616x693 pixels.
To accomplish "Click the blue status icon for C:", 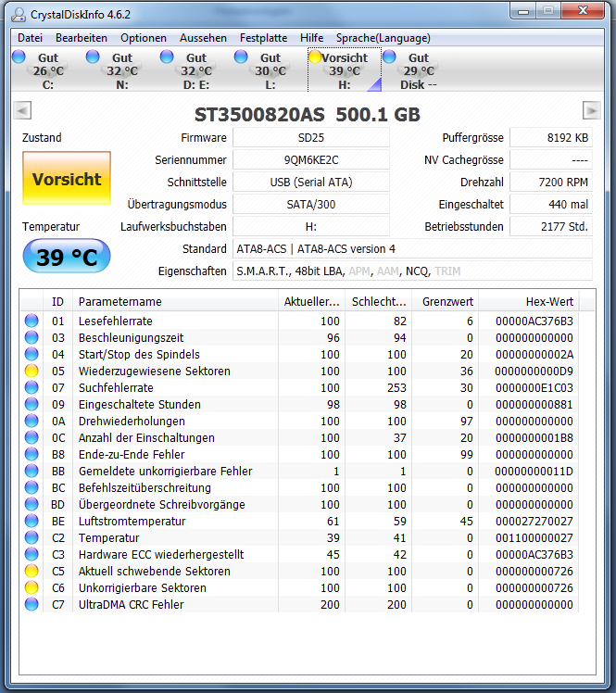I will [x=19, y=57].
